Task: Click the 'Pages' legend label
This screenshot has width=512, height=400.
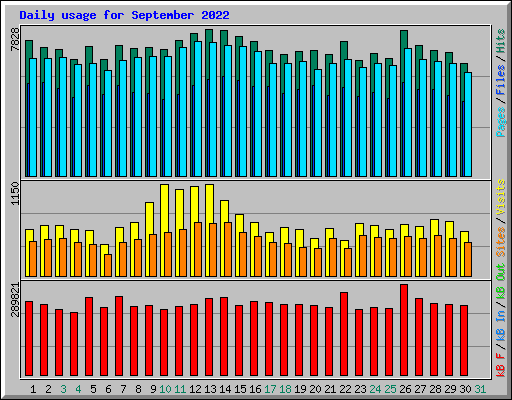Action: (x=501, y=122)
